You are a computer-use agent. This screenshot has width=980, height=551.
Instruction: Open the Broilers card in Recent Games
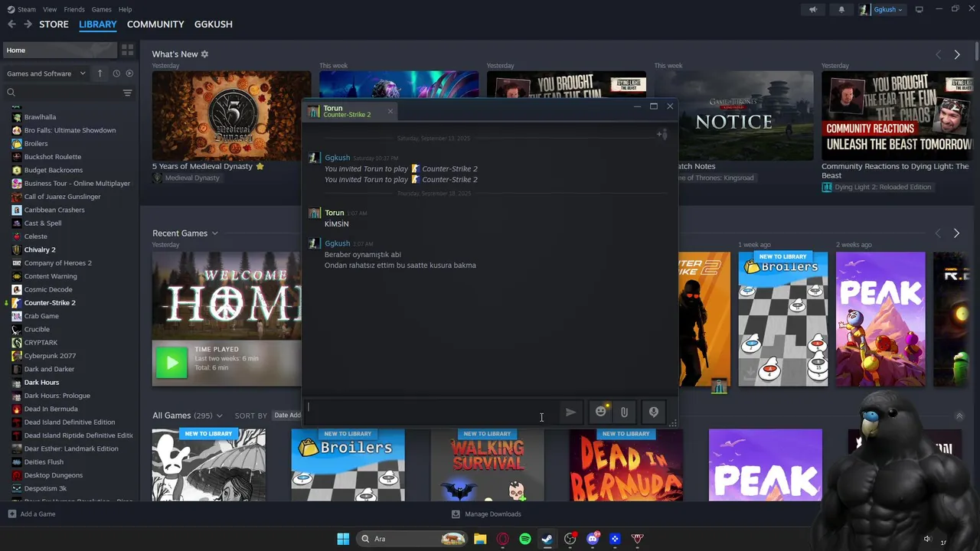tap(782, 319)
